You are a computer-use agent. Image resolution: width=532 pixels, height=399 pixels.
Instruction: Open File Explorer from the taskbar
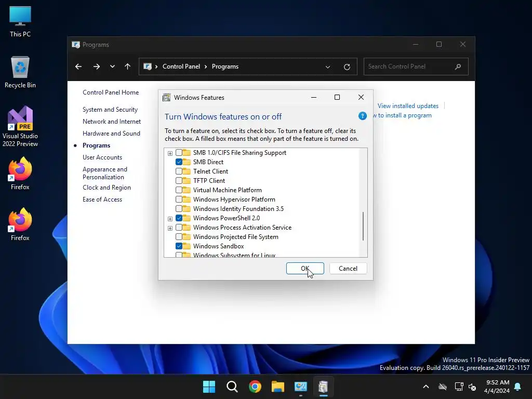(x=277, y=387)
